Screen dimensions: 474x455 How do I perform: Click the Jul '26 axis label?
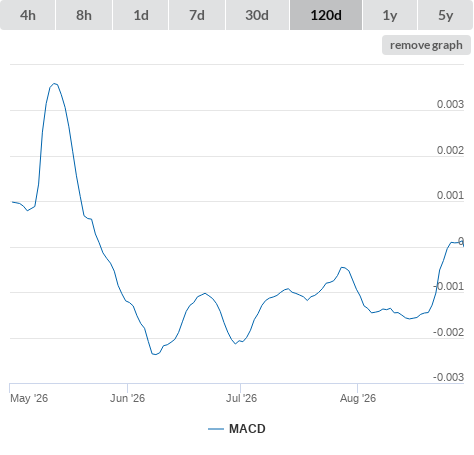241,398
